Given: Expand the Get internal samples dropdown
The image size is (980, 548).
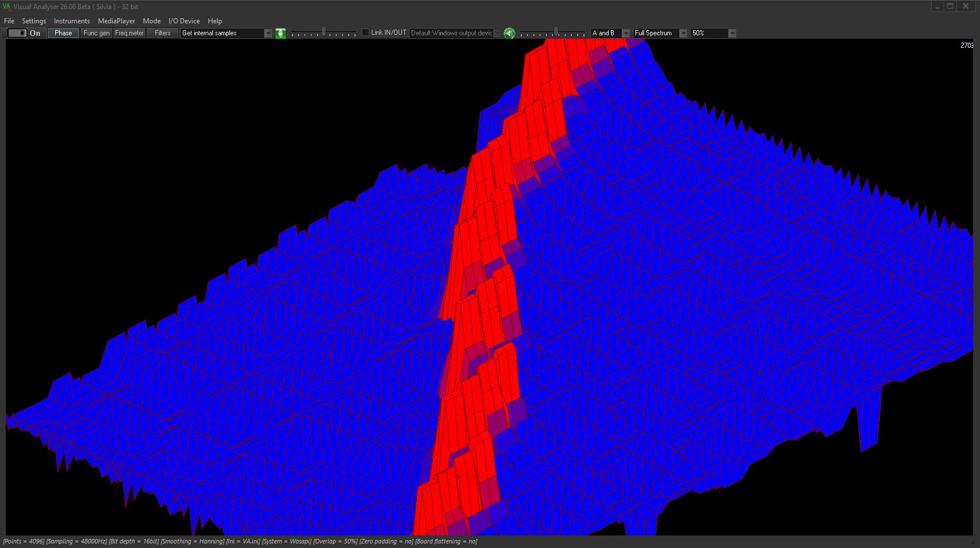Looking at the screenshot, I should [268, 34].
